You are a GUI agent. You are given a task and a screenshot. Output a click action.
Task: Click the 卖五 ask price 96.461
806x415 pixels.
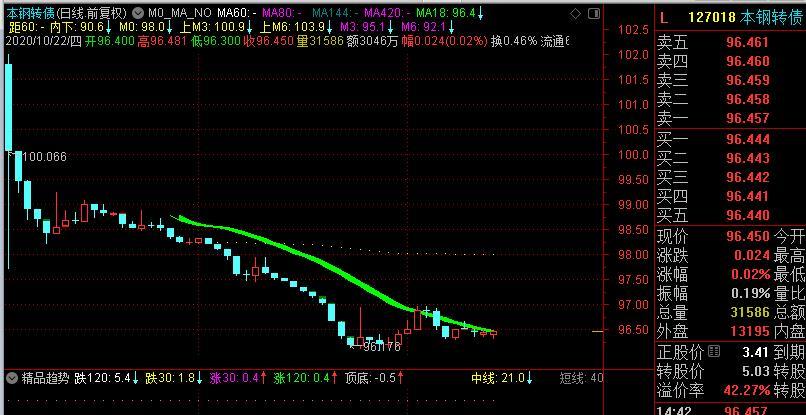pos(747,43)
